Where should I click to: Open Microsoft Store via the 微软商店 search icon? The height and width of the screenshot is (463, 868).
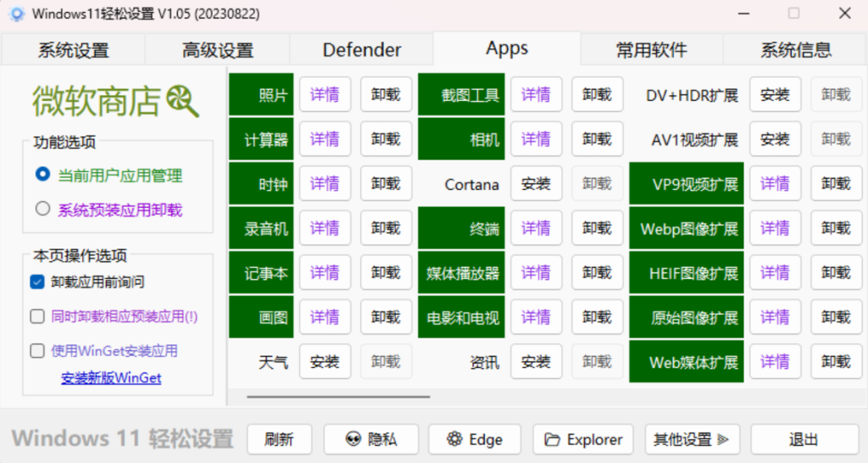182,101
